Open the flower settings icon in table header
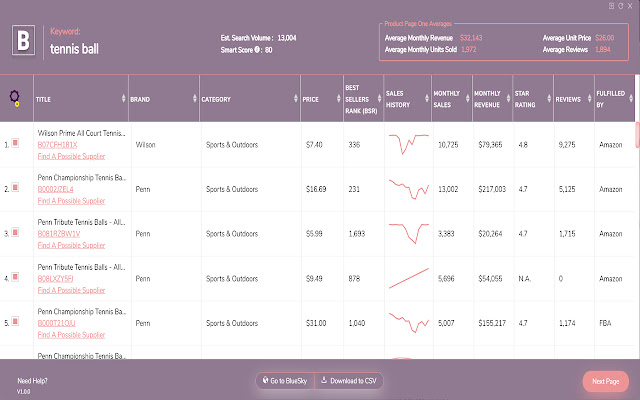The width and height of the screenshot is (640, 400). (15, 99)
